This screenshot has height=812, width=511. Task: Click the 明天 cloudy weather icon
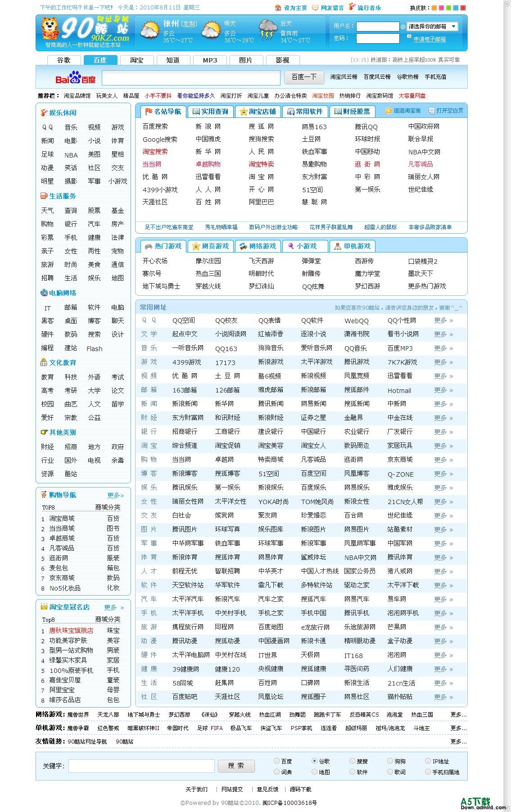point(211,31)
